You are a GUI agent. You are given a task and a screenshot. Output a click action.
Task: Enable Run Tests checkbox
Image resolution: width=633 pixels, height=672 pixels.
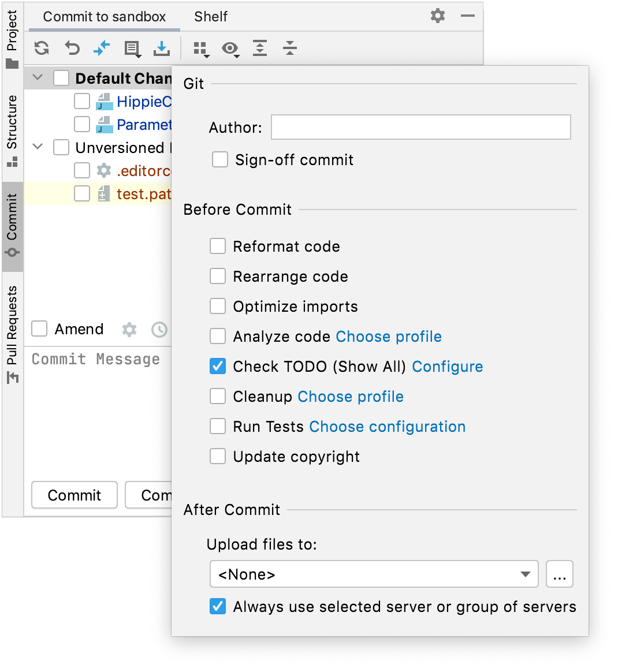tap(217, 427)
